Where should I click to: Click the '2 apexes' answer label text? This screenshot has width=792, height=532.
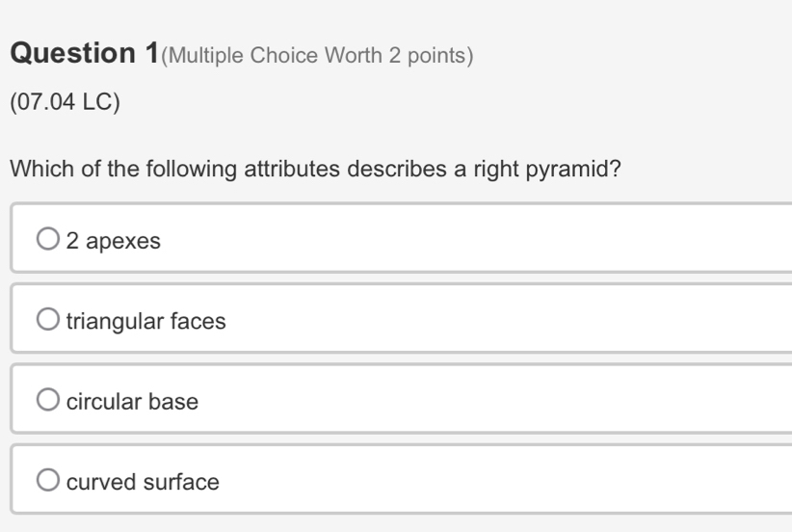pyautogui.click(x=114, y=241)
